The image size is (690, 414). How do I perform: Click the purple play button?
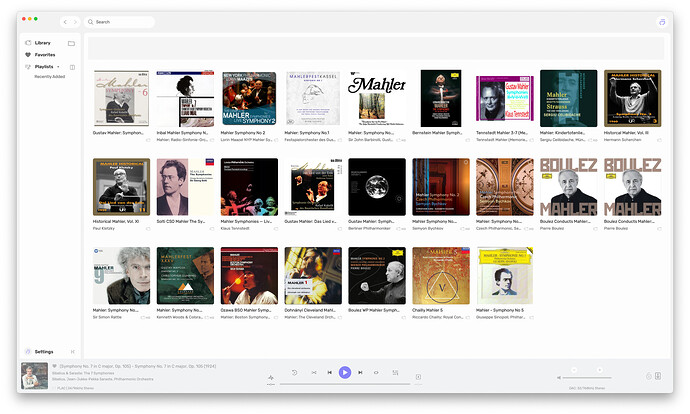click(345, 373)
